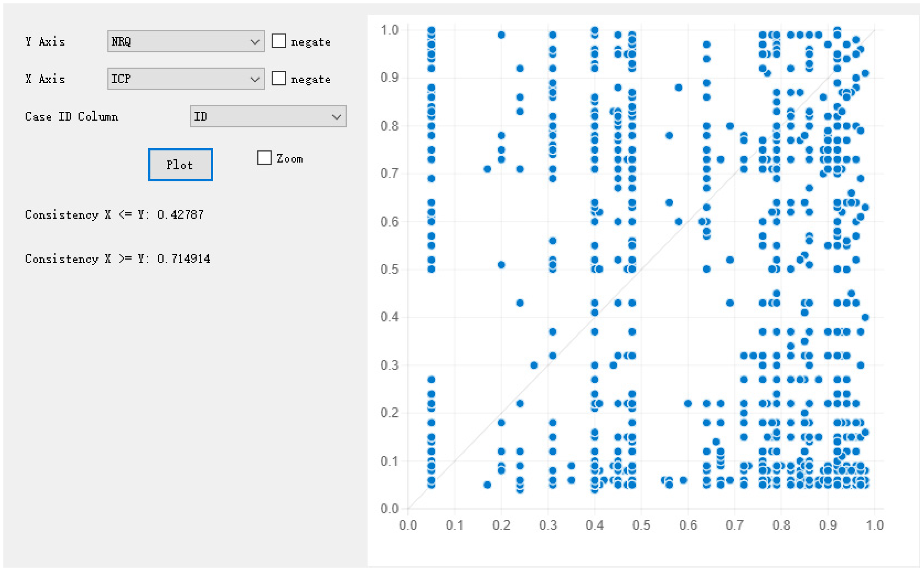This screenshot has width=924, height=571.
Task: Enable negate checkbox for X Axis
Action: [x=279, y=78]
